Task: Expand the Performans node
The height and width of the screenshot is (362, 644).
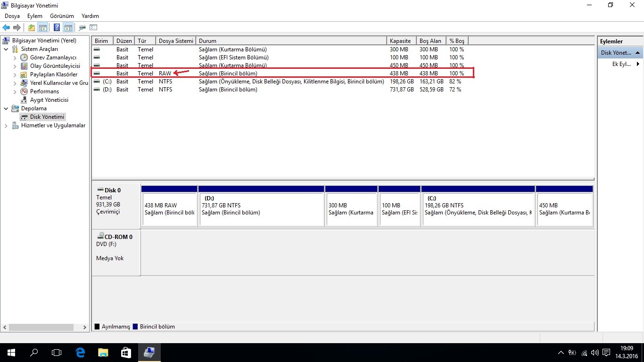Action: click(15, 91)
